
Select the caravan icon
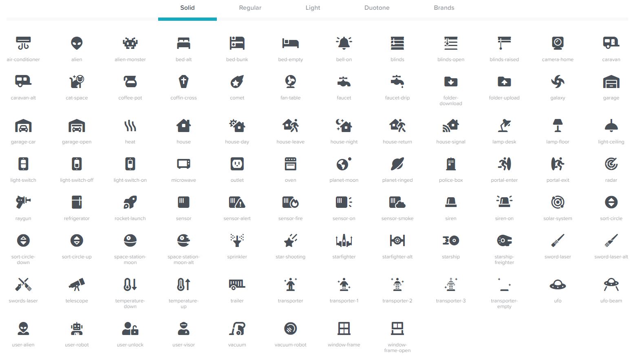click(x=611, y=43)
